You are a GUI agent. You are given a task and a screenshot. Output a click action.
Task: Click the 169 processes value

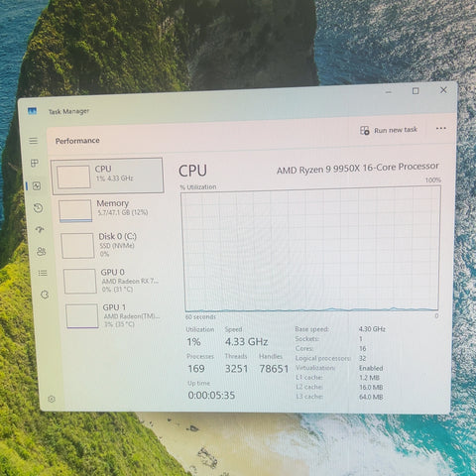click(x=196, y=369)
